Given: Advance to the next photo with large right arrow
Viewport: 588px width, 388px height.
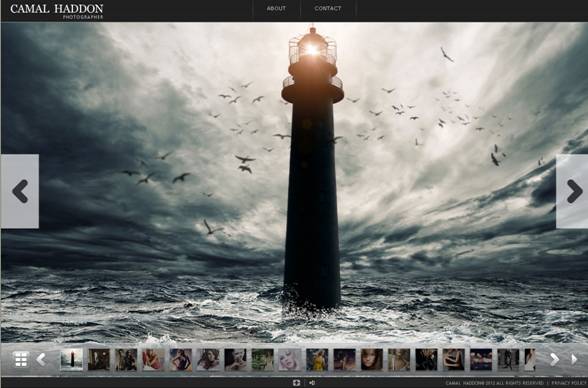Looking at the screenshot, I should pyautogui.click(x=572, y=191).
